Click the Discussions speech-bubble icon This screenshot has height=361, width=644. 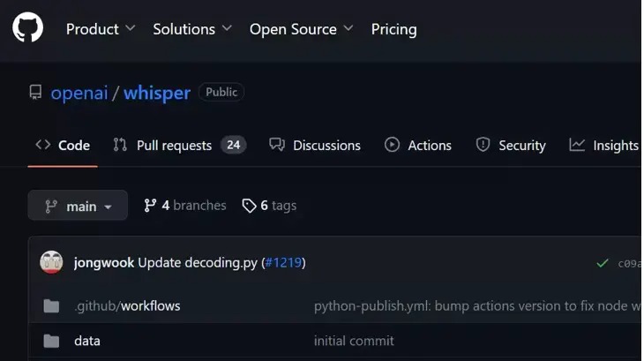click(x=277, y=145)
